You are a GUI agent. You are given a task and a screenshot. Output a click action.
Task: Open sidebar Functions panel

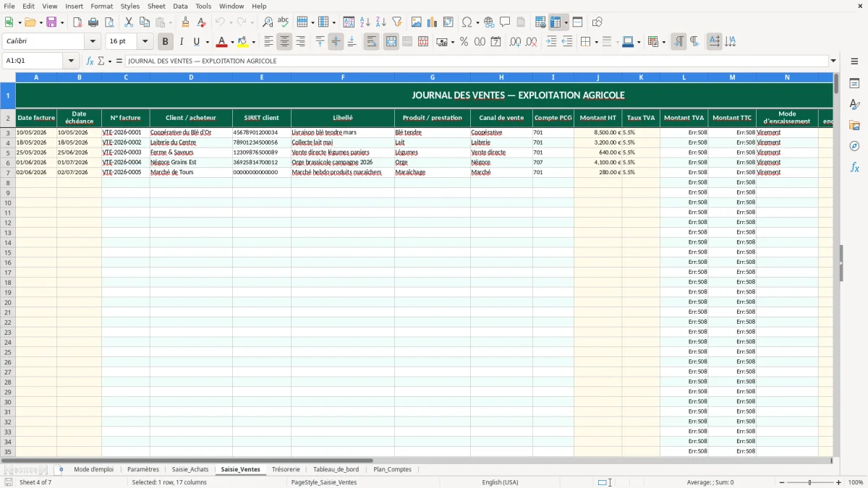click(x=854, y=167)
